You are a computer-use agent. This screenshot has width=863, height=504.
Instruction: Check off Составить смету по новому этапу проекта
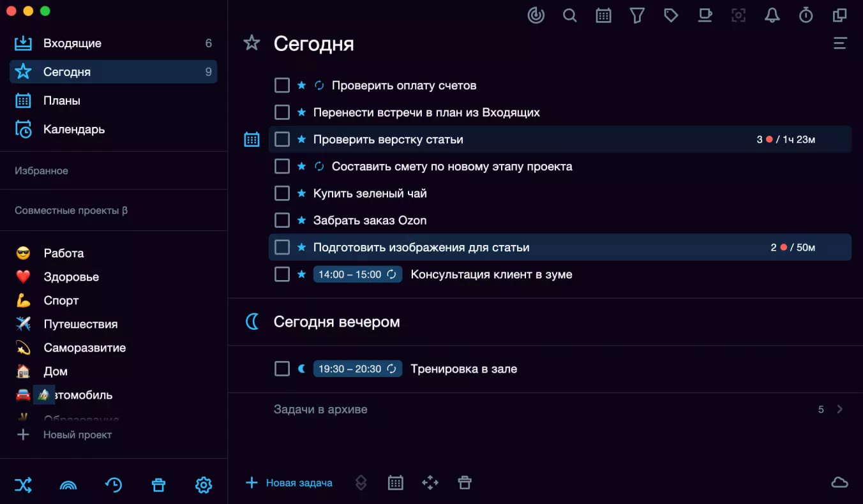point(282,167)
